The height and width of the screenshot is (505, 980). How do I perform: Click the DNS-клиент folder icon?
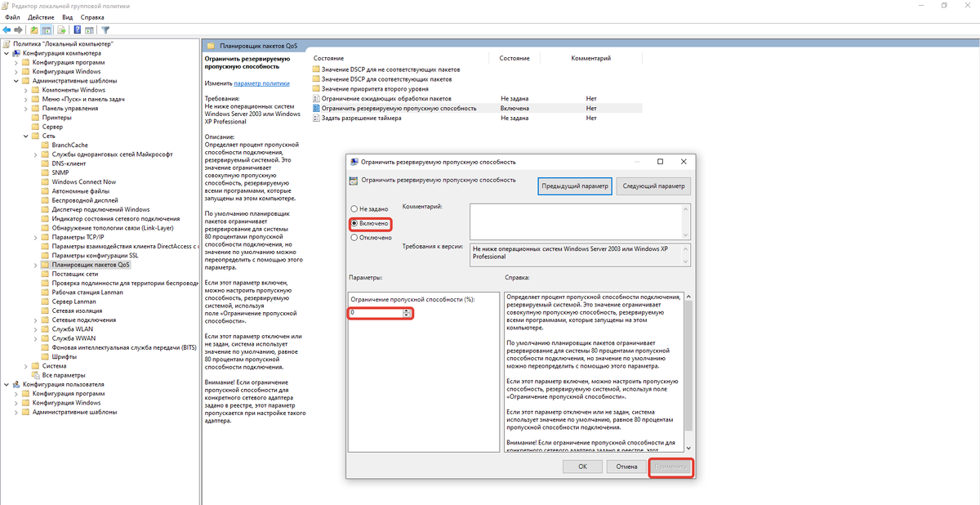(x=45, y=163)
